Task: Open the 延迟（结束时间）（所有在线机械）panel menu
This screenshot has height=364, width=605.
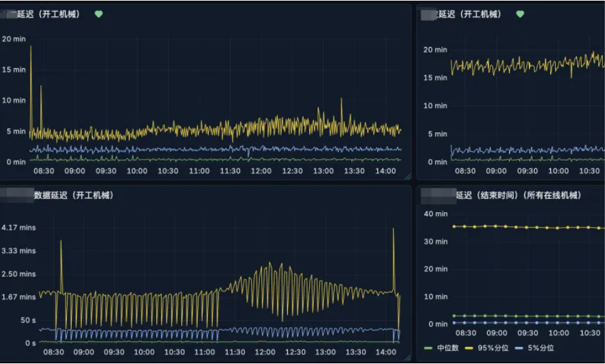Action: click(519, 196)
